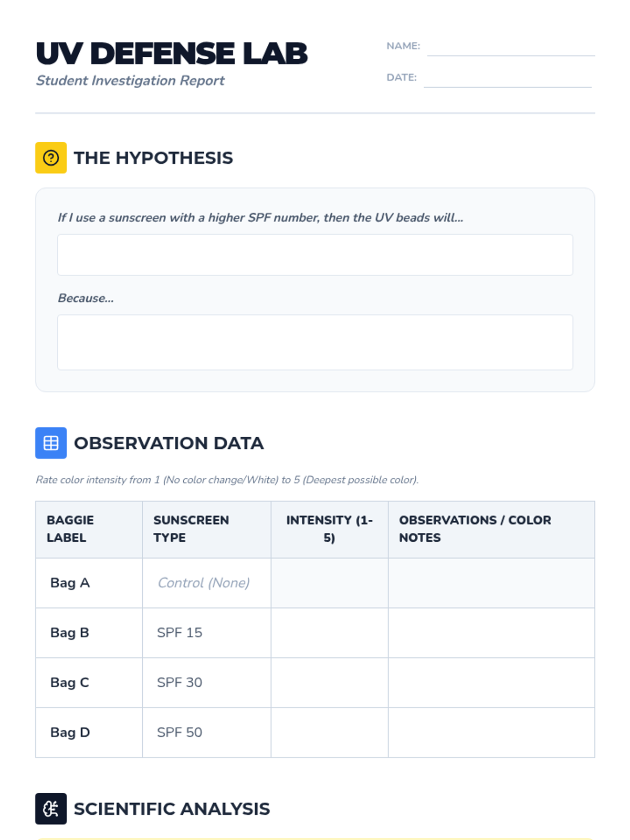Click the Control (None) sunscreen type field

[204, 583]
